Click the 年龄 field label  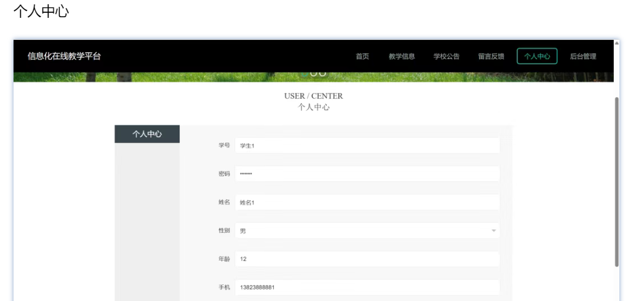coord(224,259)
